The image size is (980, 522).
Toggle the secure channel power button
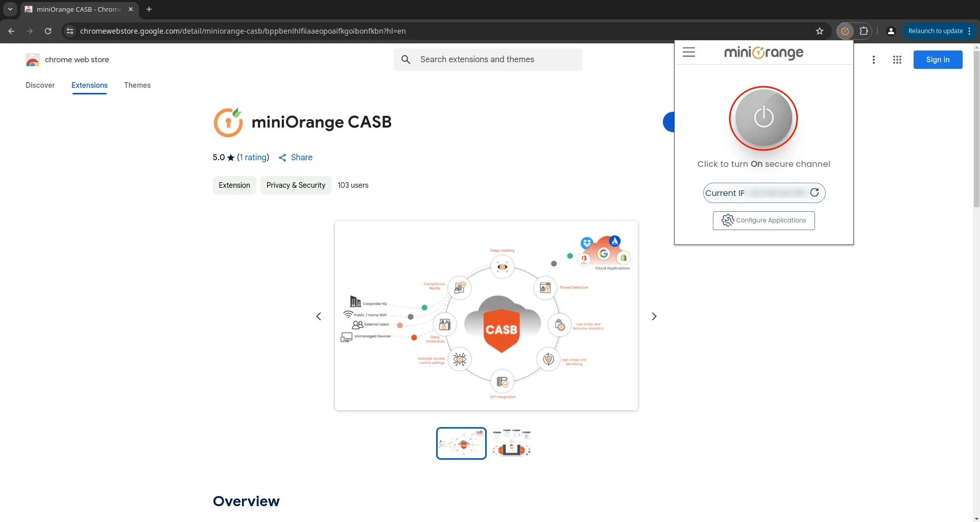coord(763,118)
